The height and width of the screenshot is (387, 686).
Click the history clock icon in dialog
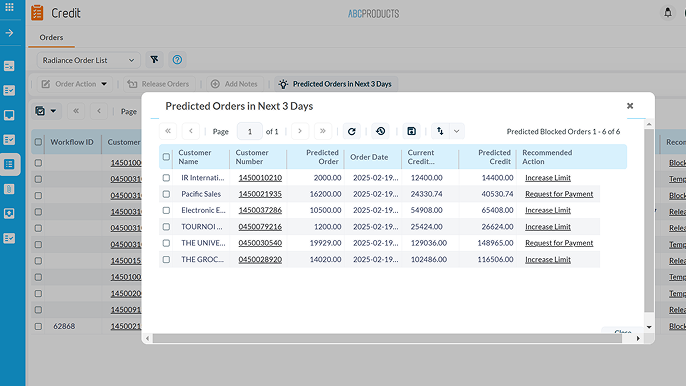pos(381,131)
